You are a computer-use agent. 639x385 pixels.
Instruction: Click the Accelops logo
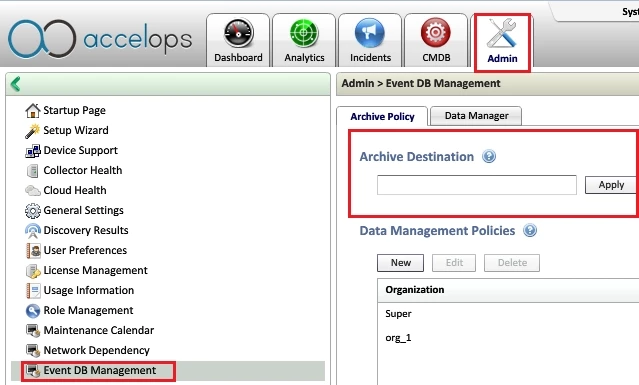[x=100, y=39]
